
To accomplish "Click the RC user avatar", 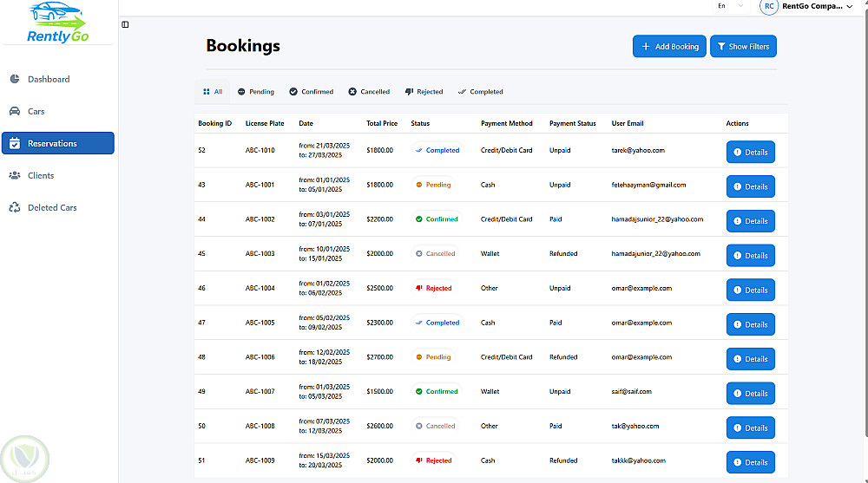I will point(768,6).
